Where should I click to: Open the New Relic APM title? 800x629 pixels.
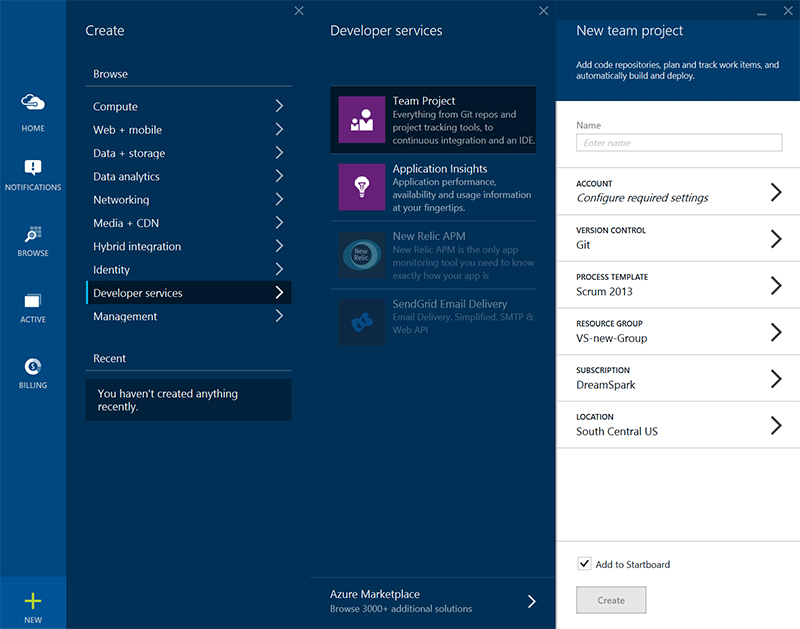click(429, 236)
